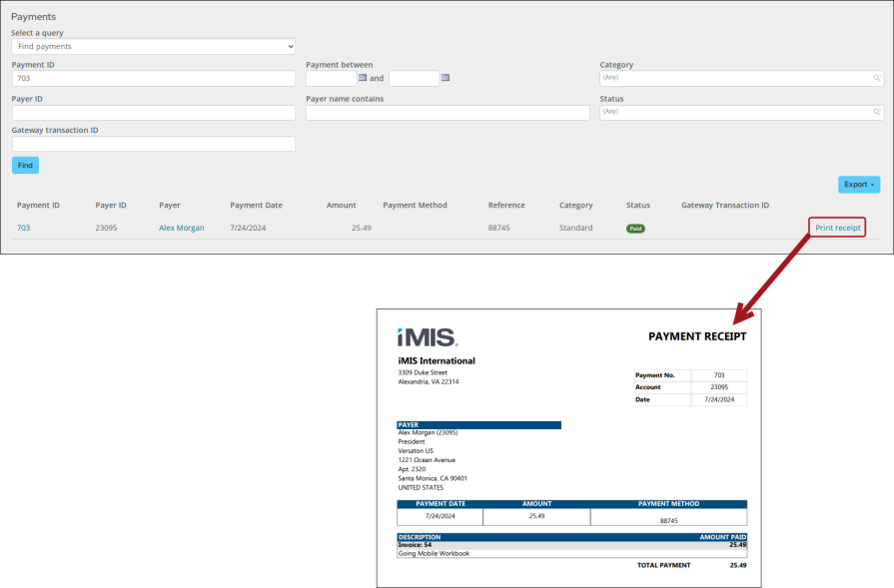Image resolution: width=894 pixels, height=588 pixels.
Task: Open the first Payment between calendar icon
Action: click(363, 78)
